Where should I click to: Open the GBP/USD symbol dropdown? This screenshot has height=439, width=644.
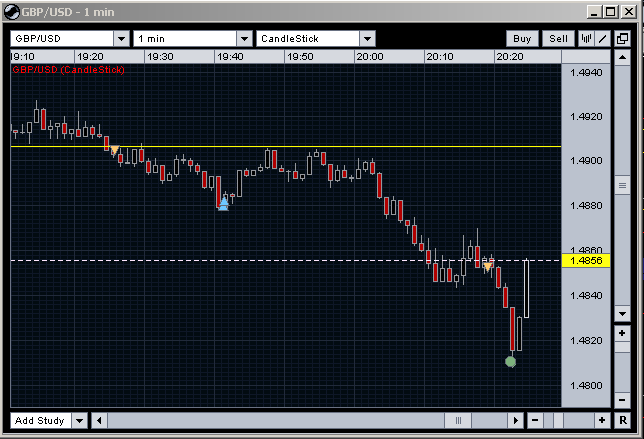click(121, 38)
